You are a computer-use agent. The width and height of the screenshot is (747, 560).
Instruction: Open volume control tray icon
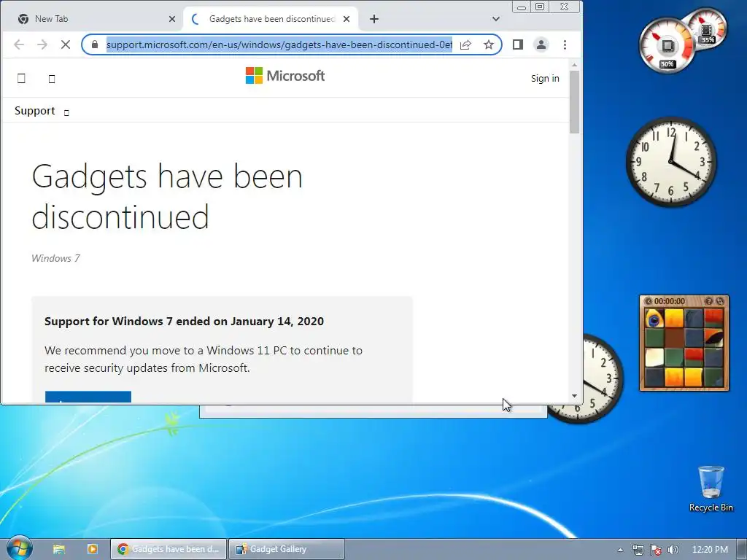coord(673,550)
